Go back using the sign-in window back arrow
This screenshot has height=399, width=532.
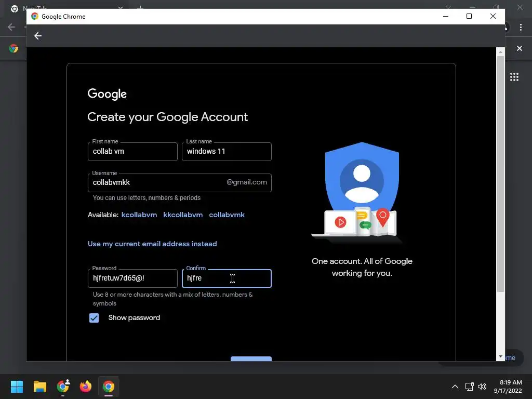point(37,36)
